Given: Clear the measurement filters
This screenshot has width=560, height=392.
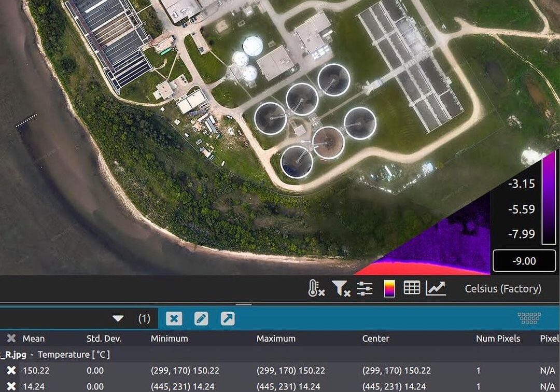Looking at the screenshot, I should (x=341, y=288).
